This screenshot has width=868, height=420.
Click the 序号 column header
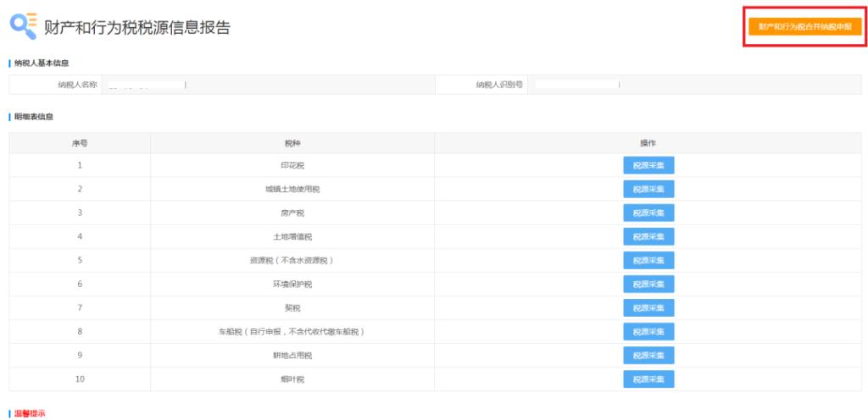[80, 143]
